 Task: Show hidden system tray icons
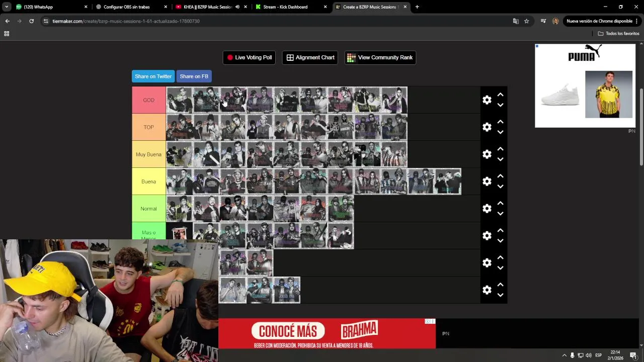tap(564, 355)
